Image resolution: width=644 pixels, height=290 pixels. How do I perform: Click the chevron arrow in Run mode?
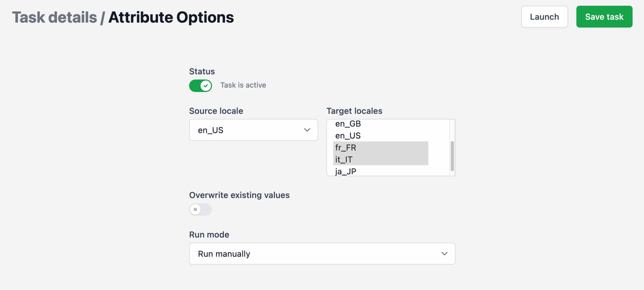click(x=444, y=253)
